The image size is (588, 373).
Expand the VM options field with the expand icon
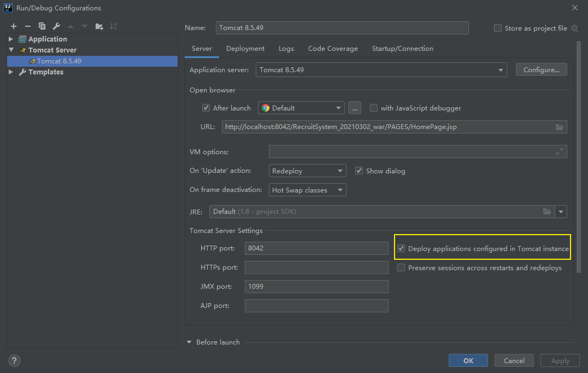(560, 151)
